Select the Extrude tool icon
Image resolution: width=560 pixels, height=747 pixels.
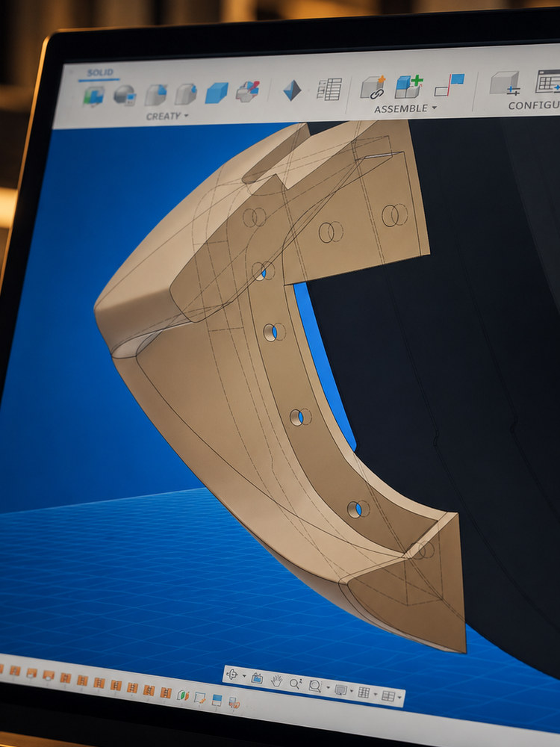(156, 94)
